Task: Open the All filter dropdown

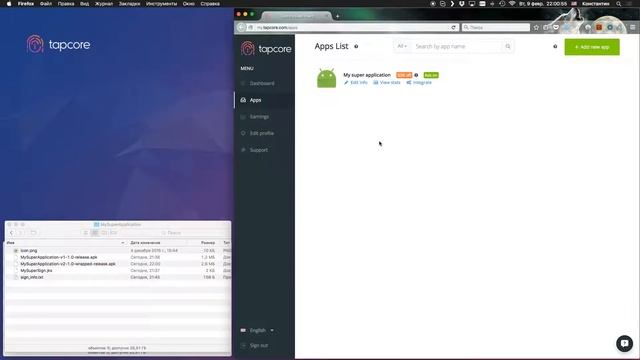Action: [402, 46]
